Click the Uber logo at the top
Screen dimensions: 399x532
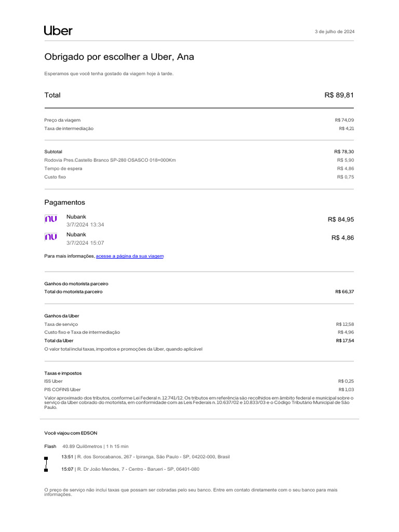(58, 31)
